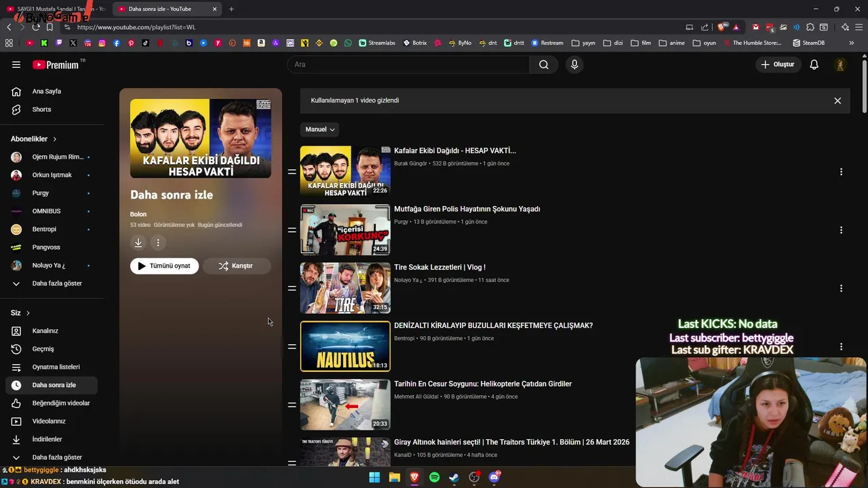Open the Twitch bookmark icon
868x488 pixels.
[59, 43]
